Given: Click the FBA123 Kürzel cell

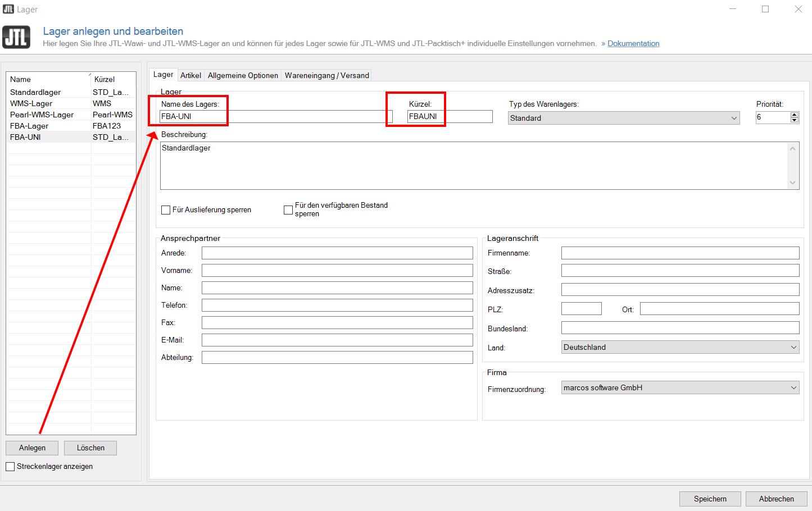Looking at the screenshot, I should coord(113,126).
